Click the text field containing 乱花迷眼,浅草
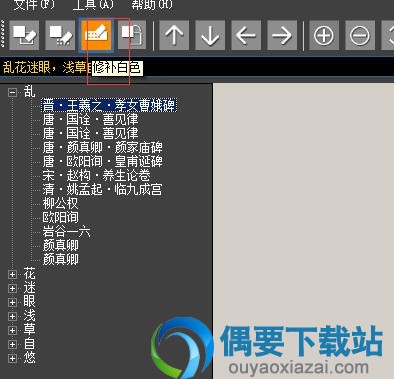 pos(197,68)
